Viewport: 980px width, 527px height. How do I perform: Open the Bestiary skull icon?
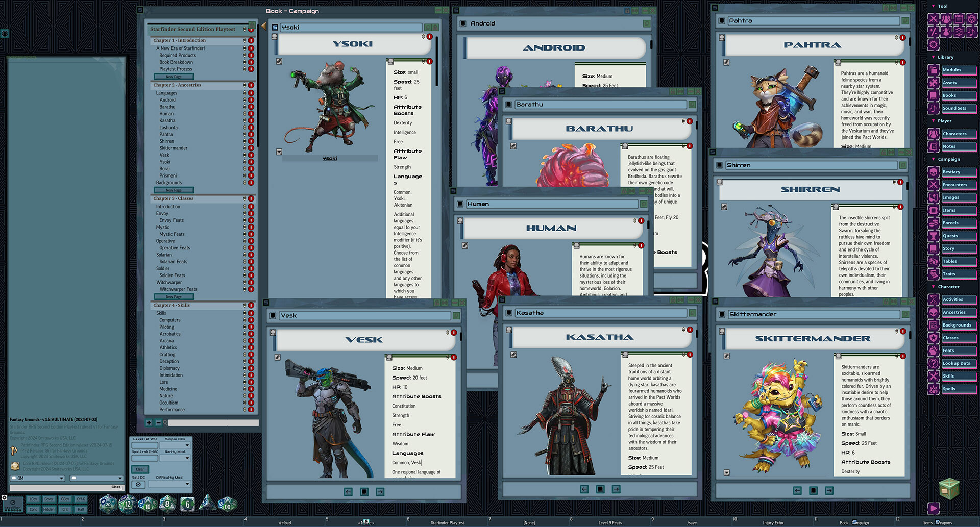click(x=933, y=172)
